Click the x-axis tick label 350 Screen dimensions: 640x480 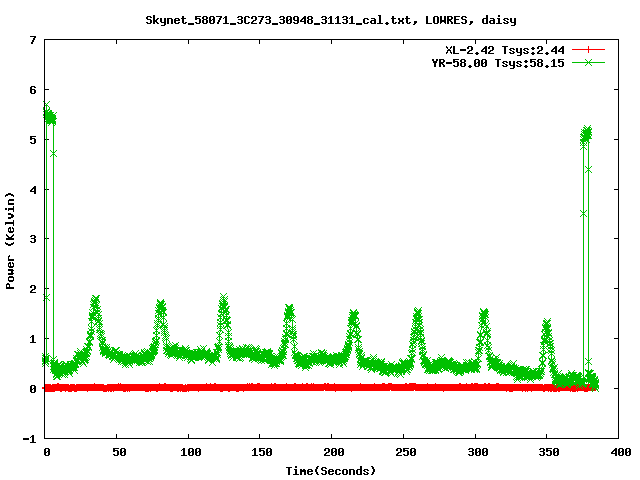549,452
